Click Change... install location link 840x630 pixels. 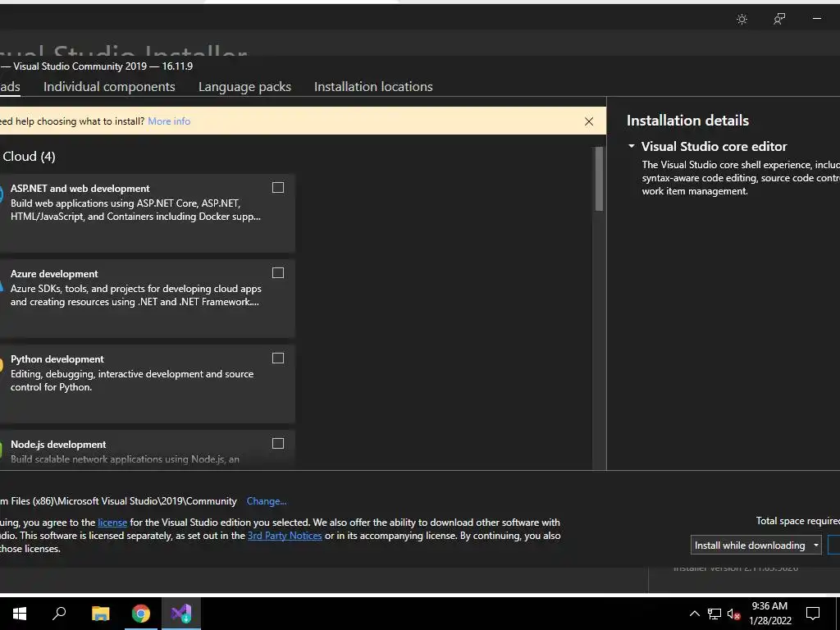[267, 501]
